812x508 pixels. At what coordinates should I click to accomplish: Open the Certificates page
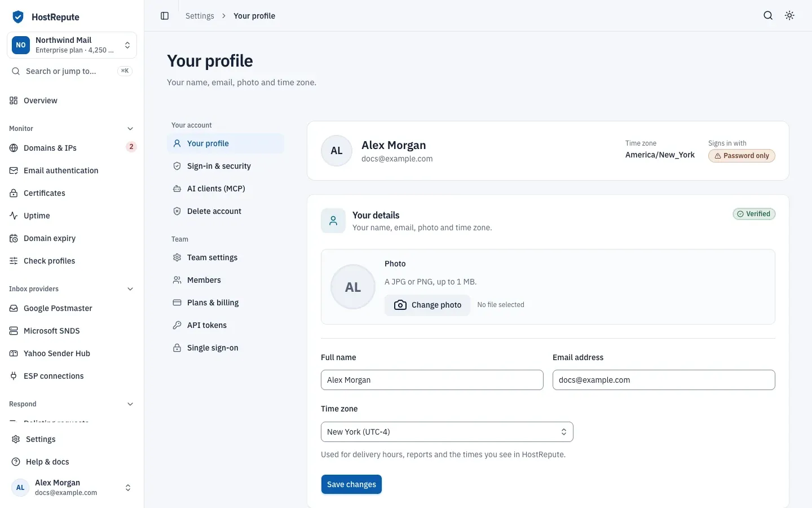point(72,193)
